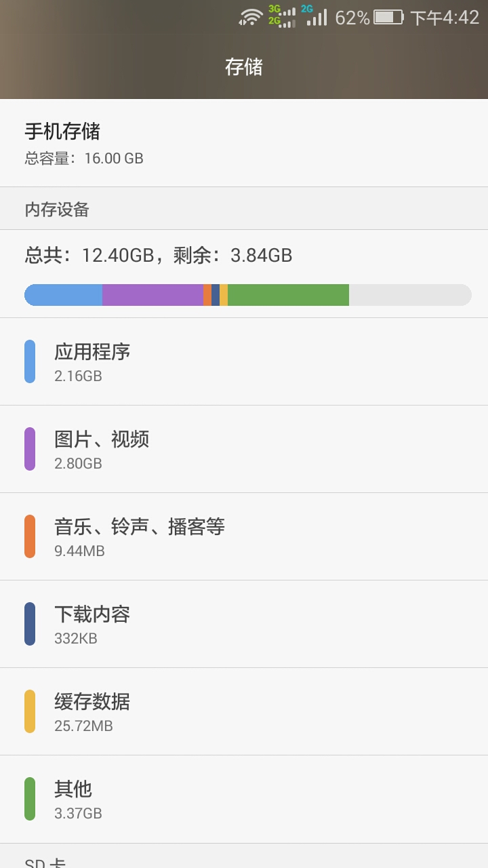Open 图片、视频 storage entry
The width and height of the screenshot is (488, 868).
click(x=244, y=449)
